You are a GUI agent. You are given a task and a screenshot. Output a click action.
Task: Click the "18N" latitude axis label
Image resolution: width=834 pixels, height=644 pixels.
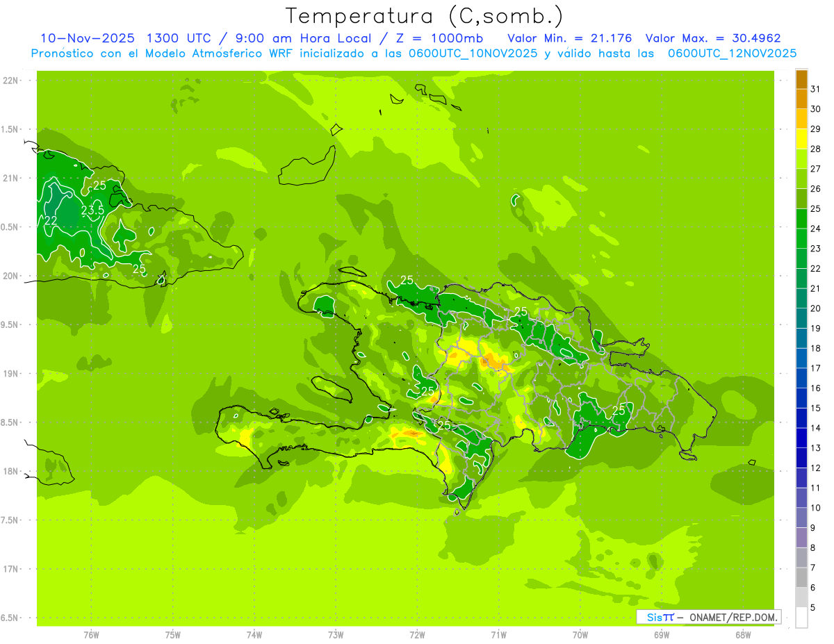point(12,471)
